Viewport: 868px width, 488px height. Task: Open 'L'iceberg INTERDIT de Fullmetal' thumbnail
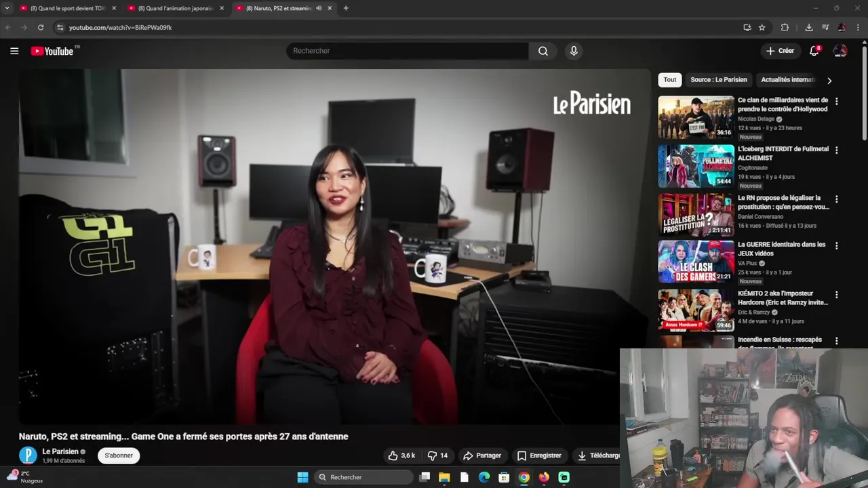(x=696, y=166)
